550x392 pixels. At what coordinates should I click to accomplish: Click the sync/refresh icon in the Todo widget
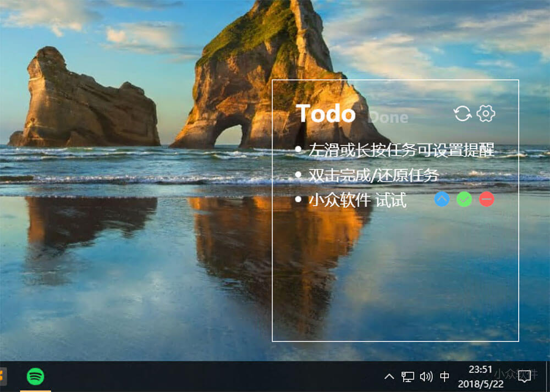pos(463,114)
